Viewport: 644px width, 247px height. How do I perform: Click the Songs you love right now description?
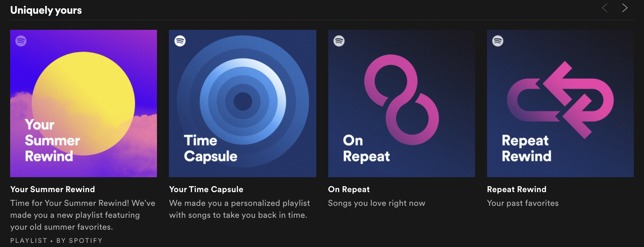377,203
